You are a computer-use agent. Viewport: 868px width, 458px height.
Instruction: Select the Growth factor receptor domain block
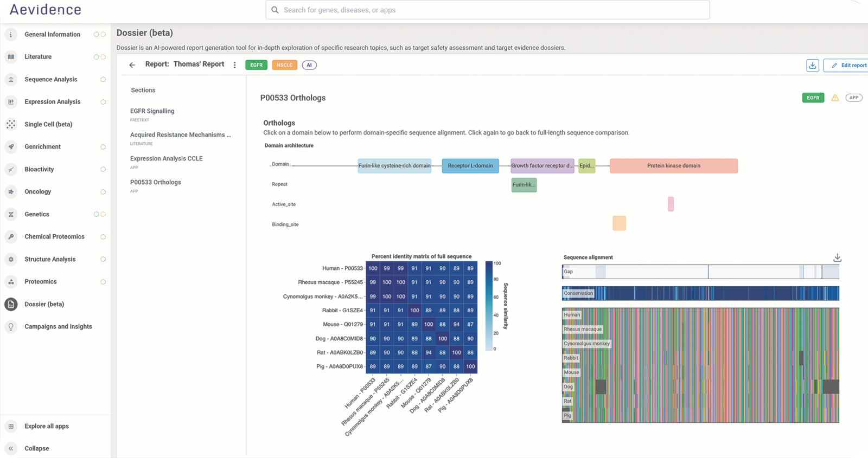(x=542, y=166)
